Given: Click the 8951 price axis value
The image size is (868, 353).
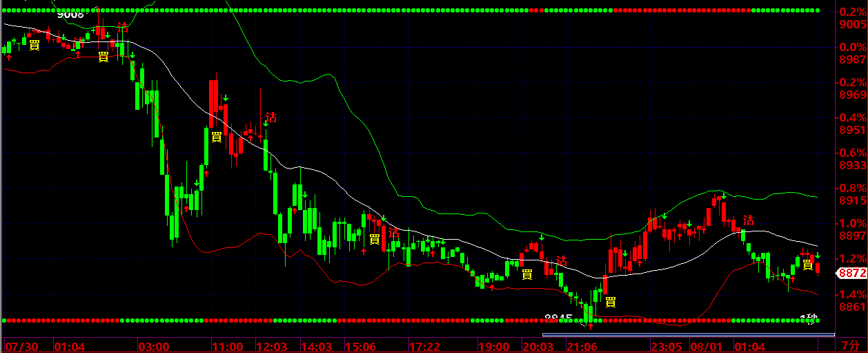Looking at the screenshot, I should 854,130.
